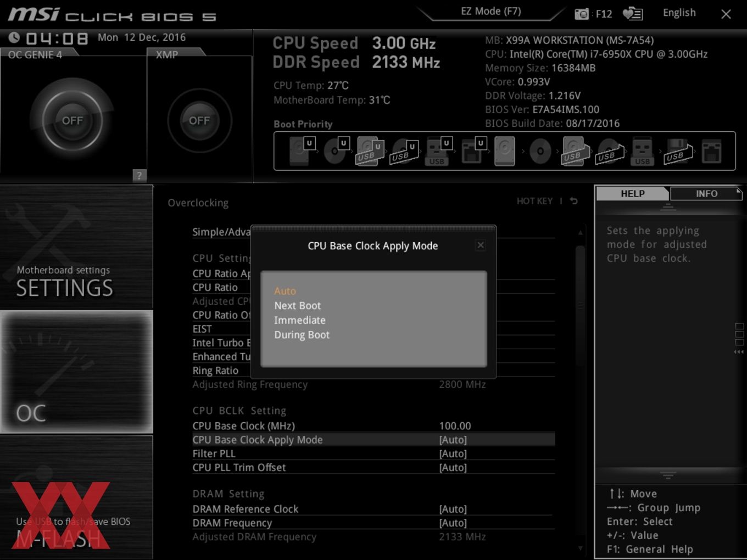Select the non-UEFI USB CD/DVD boot icon

tap(610, 151)
